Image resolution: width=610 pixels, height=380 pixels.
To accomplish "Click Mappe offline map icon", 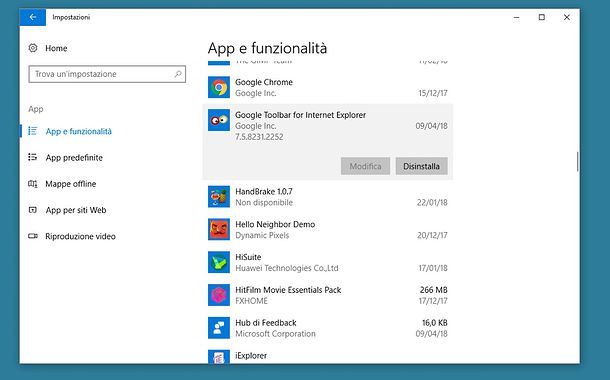I will pos(33,184).
